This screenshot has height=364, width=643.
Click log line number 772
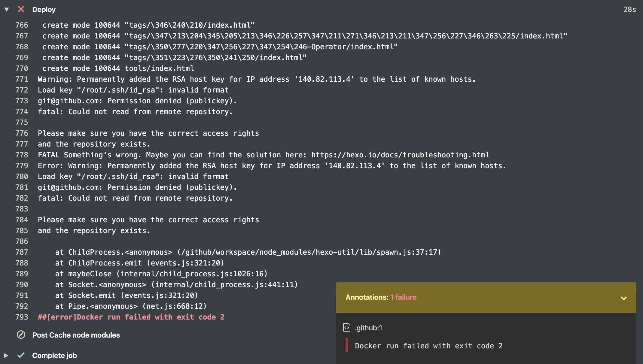[22, 90]
